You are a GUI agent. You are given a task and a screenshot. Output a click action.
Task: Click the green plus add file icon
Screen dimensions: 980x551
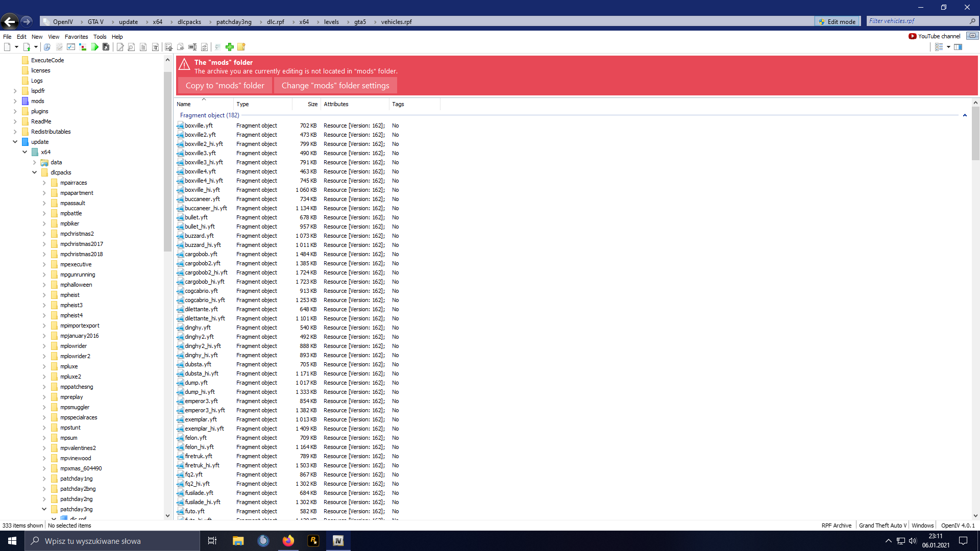230,47
